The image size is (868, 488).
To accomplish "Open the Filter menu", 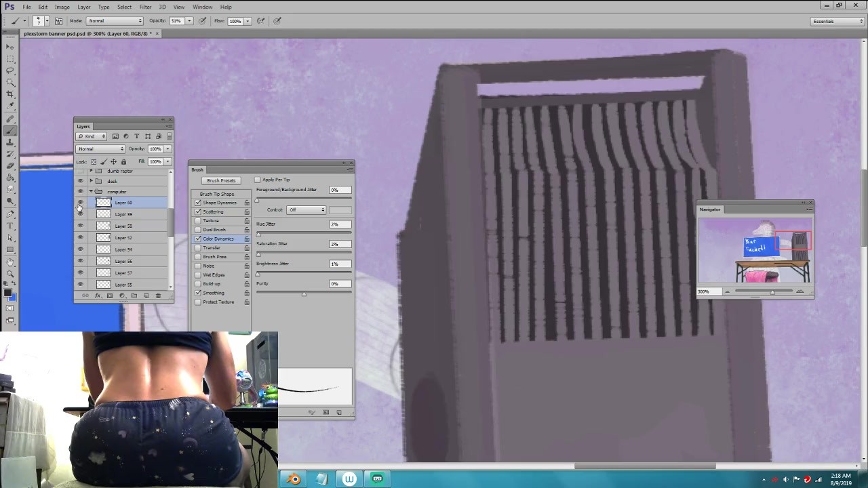I will point(145,7).
